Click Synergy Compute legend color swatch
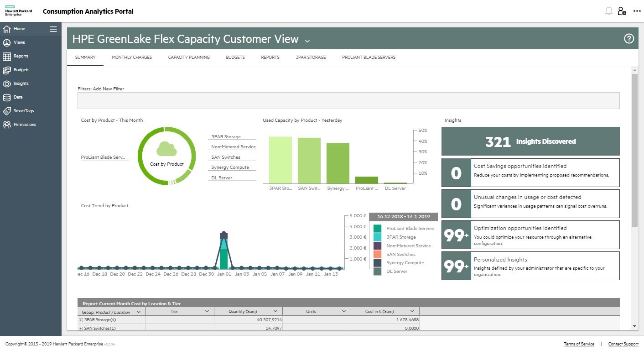This screenshot has width=644, height=350. (x=377, y=263)
